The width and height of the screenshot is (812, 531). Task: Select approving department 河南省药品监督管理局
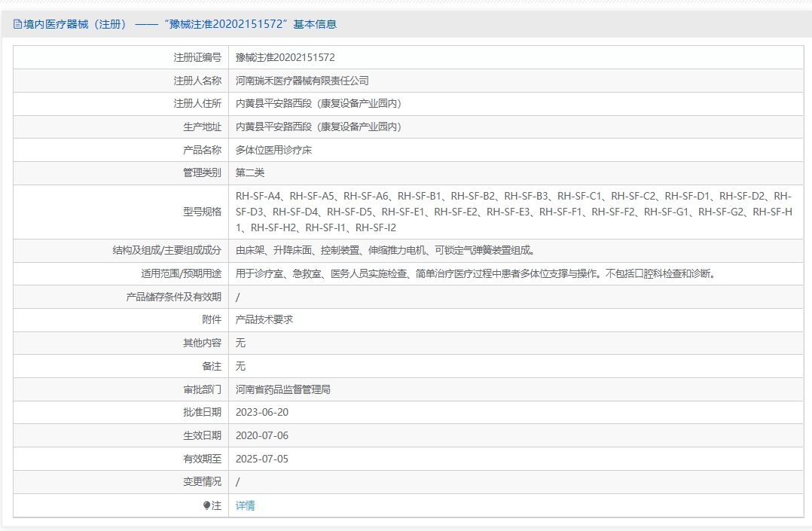(x=282, y=389)
